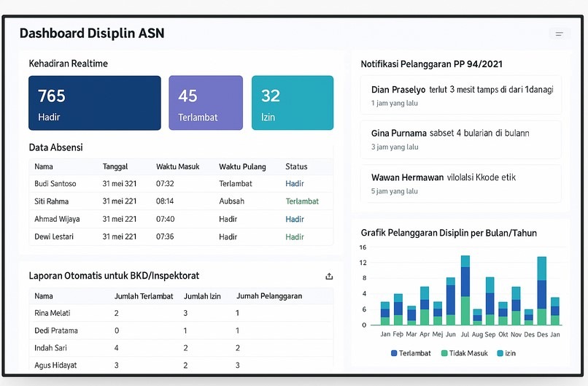Open the Gina Purnama violation notification
The width and height of the screenshot is (588, 386).
click(x=461, y=139)
